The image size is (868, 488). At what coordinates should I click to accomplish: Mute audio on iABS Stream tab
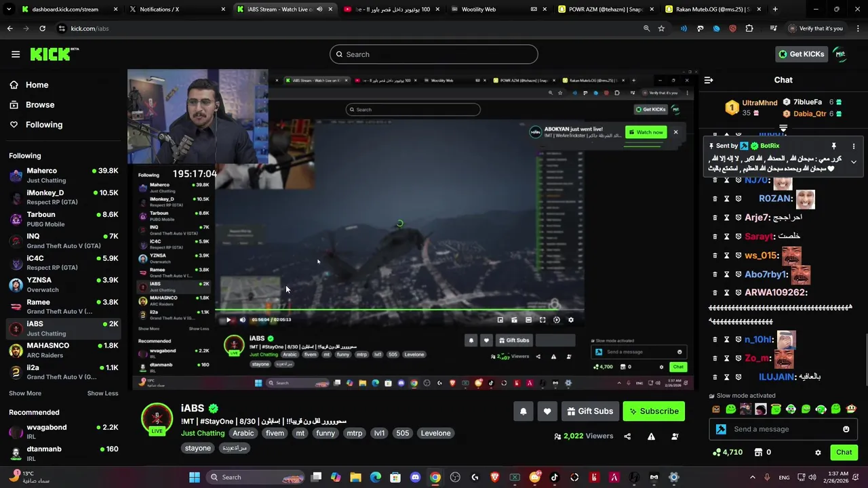(319, 9)
